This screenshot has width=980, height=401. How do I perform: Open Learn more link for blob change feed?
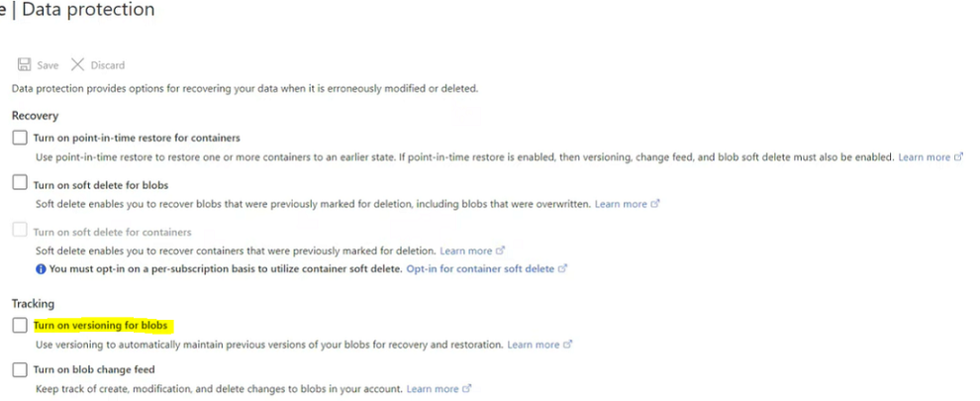click(x=433, y=389)
